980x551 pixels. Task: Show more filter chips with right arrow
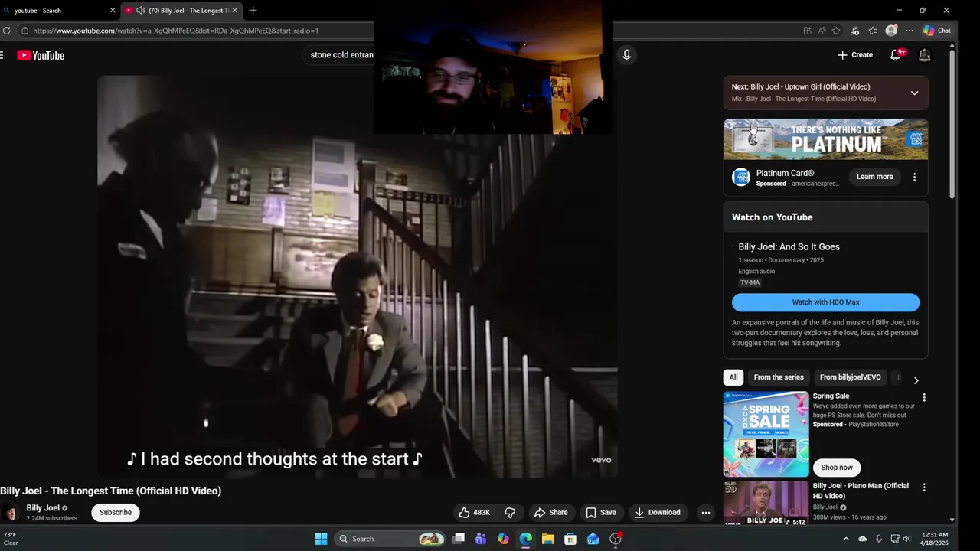(x=916, y=380)
